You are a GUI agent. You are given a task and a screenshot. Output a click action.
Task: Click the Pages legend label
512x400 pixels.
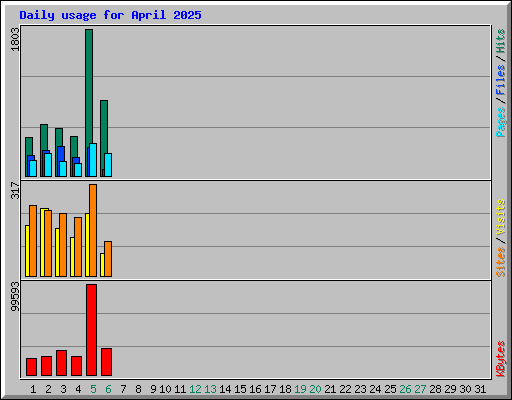click(x=500, y=122)
